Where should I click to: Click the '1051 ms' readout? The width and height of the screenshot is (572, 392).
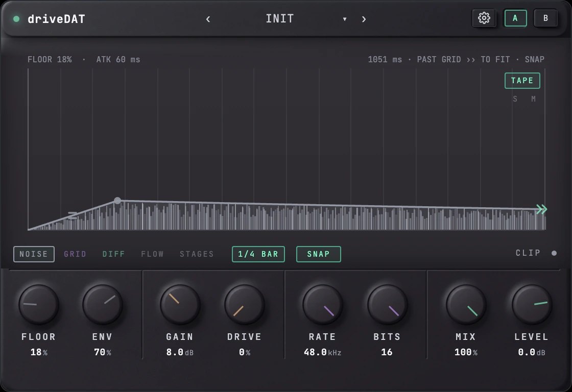385,59
